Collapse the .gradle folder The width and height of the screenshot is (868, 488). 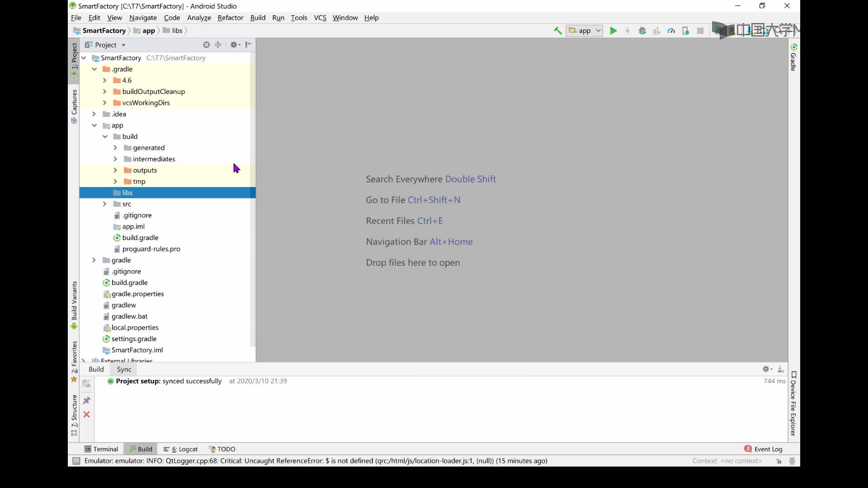(x=94, y=69)
